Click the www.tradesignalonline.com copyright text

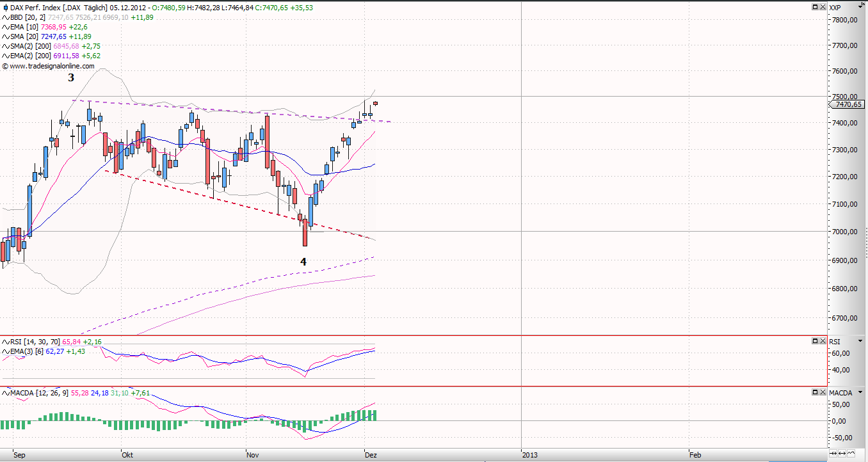pos(51,66)
